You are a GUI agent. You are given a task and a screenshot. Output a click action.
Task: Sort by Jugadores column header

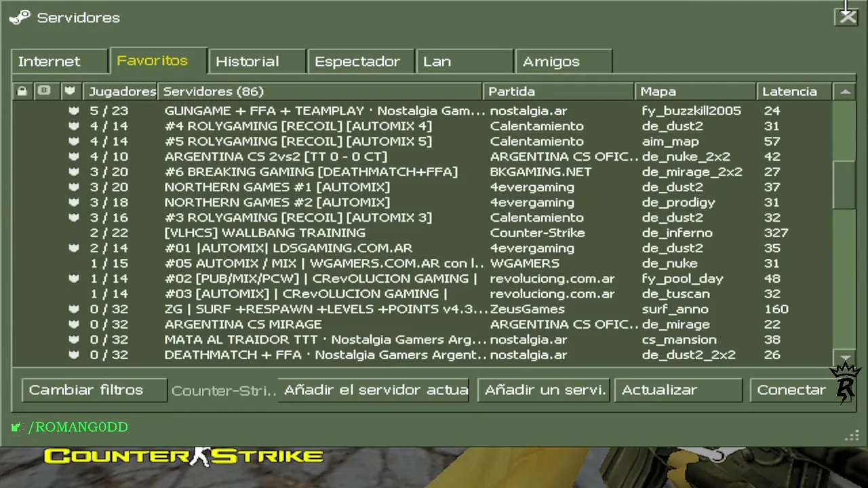point(120,91)
